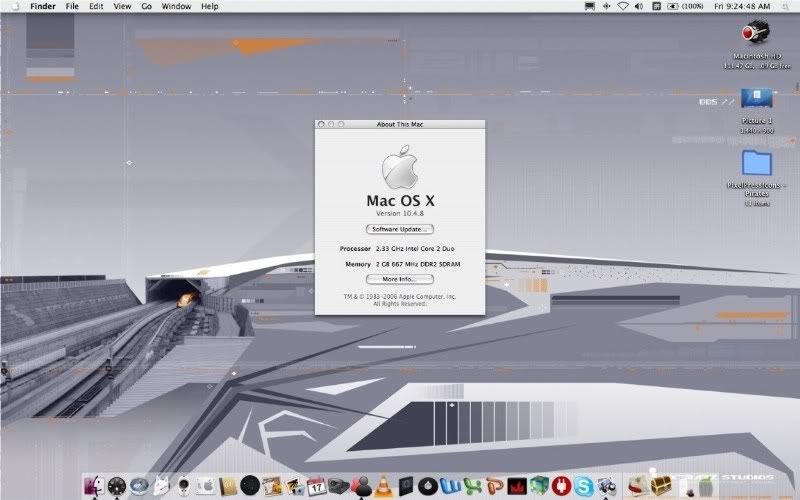800x500 pixels.
Task: Open the Window menu
Action: [x=176, y=6]
